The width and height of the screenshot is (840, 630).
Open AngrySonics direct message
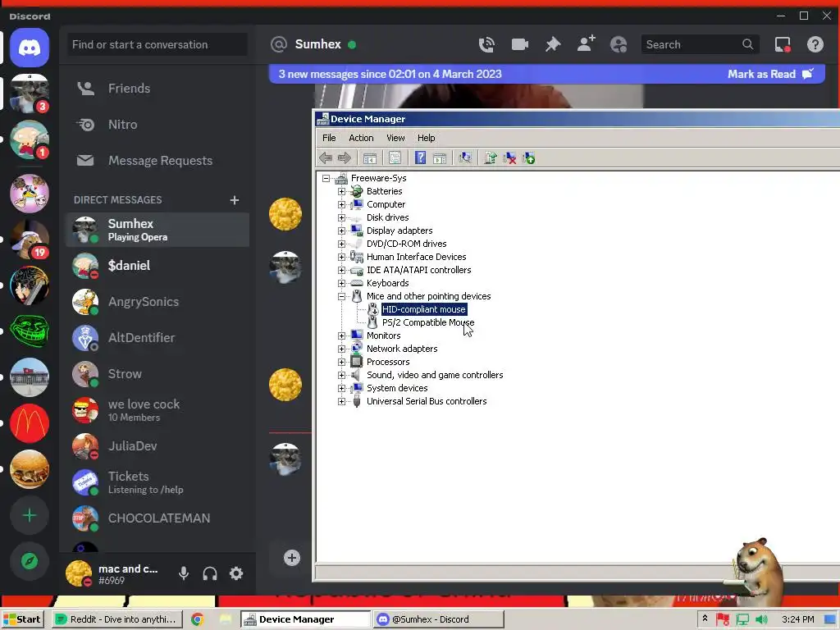click(x=157, y=302)
